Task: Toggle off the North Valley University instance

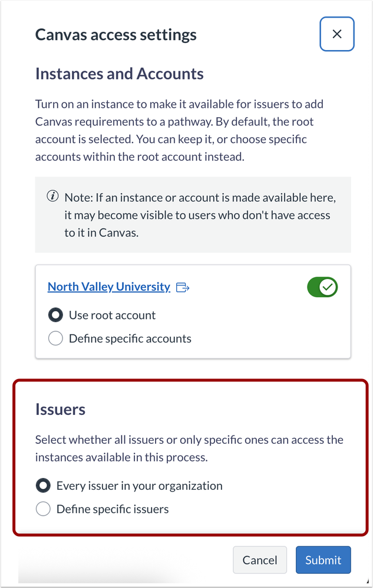Action: click(322, 287)
